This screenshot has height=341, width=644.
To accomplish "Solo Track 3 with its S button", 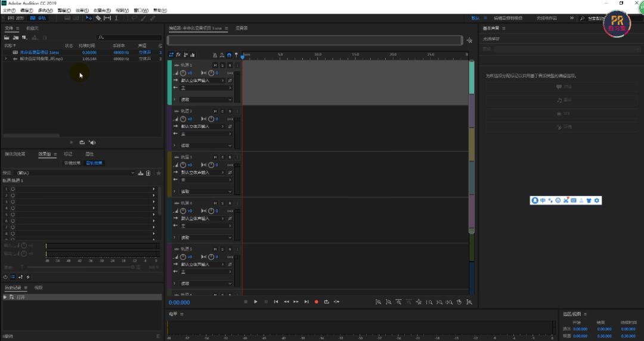I will click(222, 157).
